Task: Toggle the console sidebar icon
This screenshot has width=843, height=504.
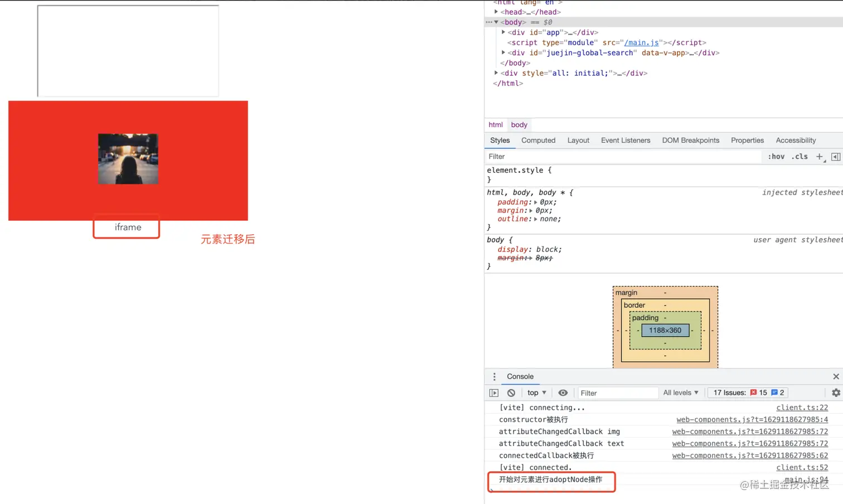Action: tap(494, 393)
